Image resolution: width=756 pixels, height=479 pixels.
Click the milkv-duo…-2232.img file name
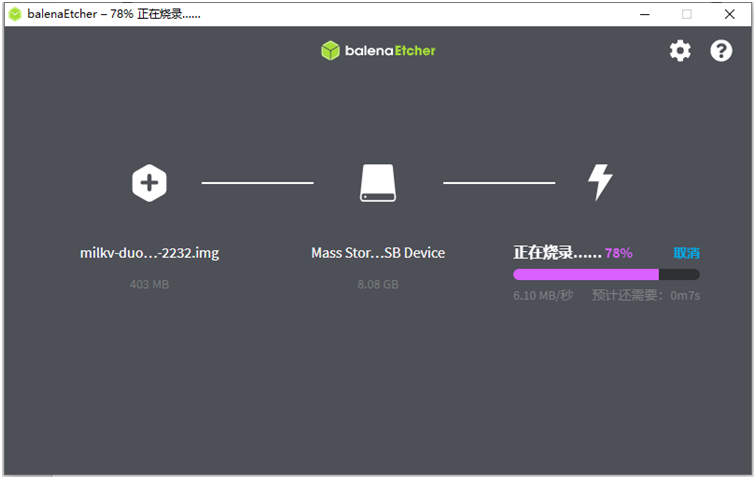[149, 253]
